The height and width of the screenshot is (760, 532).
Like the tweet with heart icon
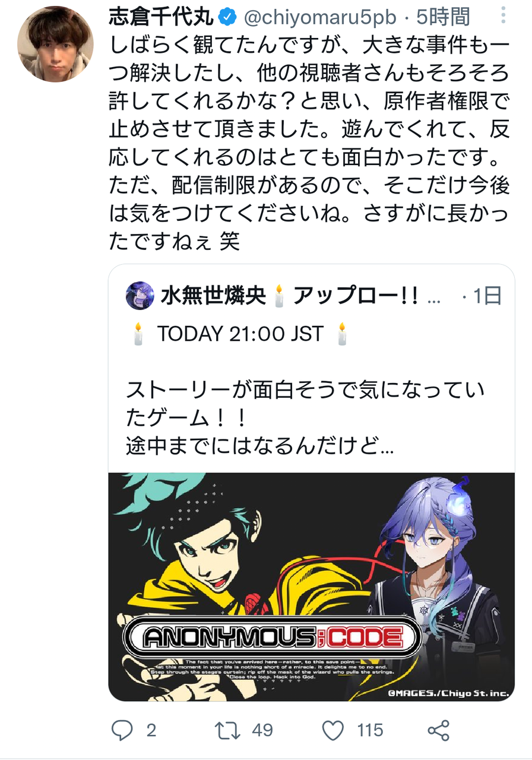(x=332, y=730)
